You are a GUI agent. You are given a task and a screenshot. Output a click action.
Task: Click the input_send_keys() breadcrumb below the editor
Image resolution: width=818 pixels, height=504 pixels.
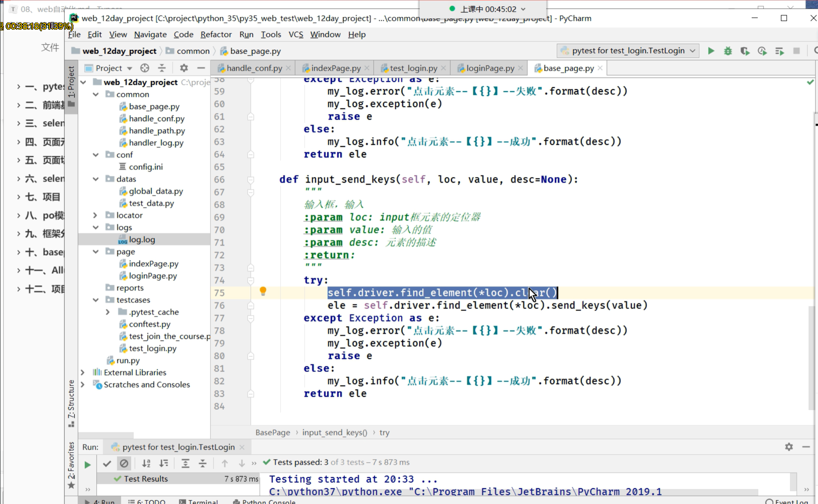(334, 433)
